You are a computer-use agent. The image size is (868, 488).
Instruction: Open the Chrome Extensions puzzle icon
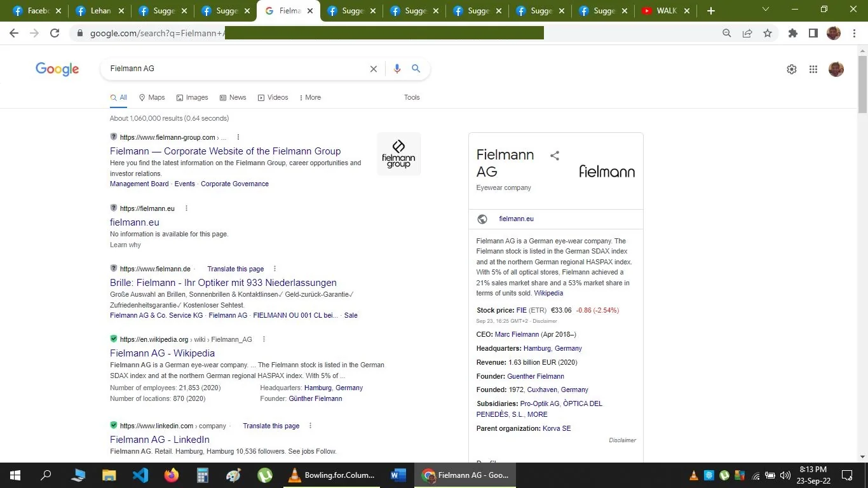pyautogui.click(x=793, y=33)
